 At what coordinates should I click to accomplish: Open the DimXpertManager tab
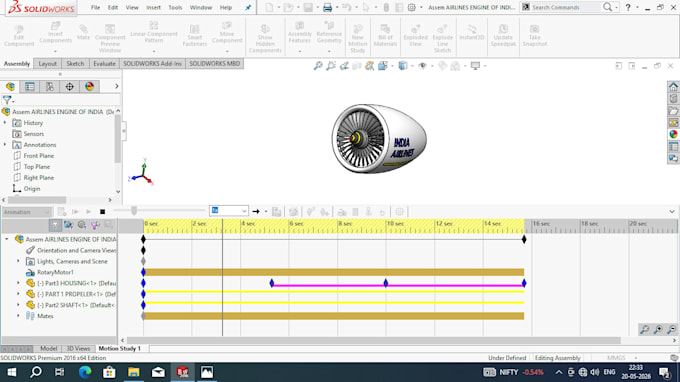click(x=69, y=86)
